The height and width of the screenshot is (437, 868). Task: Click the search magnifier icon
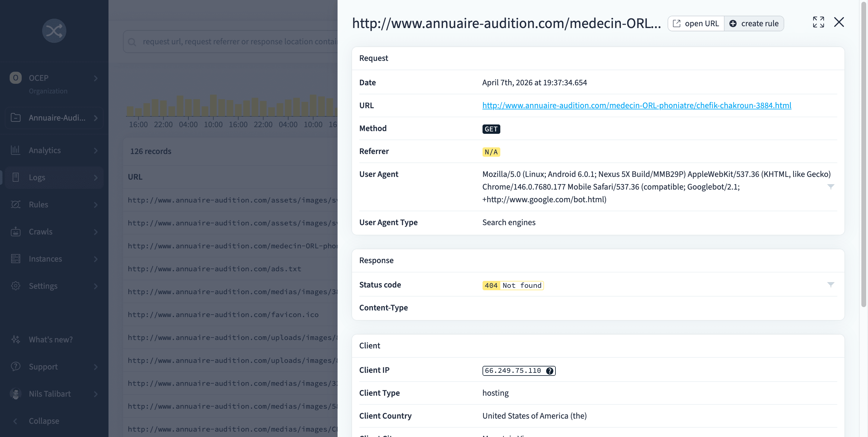(x=132, y=42)
